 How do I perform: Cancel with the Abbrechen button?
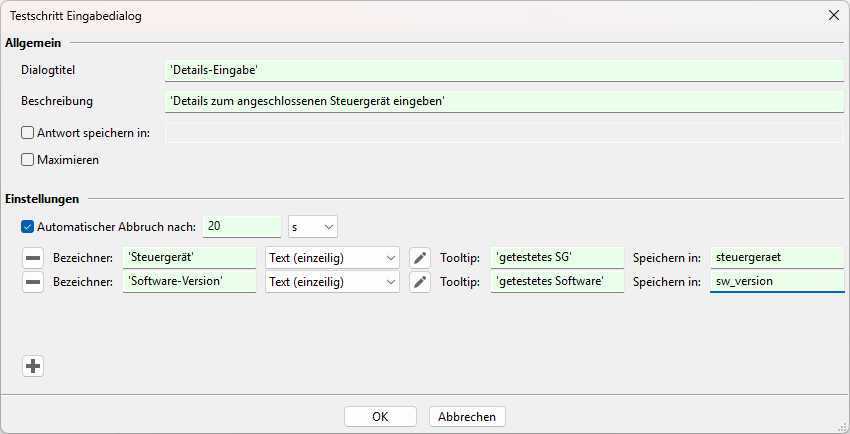[x=467, y=417]
